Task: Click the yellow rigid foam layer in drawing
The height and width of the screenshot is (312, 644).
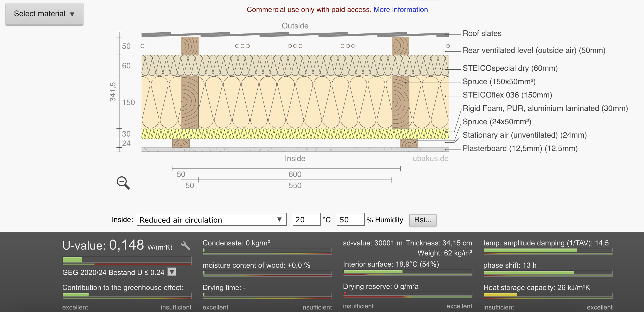Action: coord(295,134)
